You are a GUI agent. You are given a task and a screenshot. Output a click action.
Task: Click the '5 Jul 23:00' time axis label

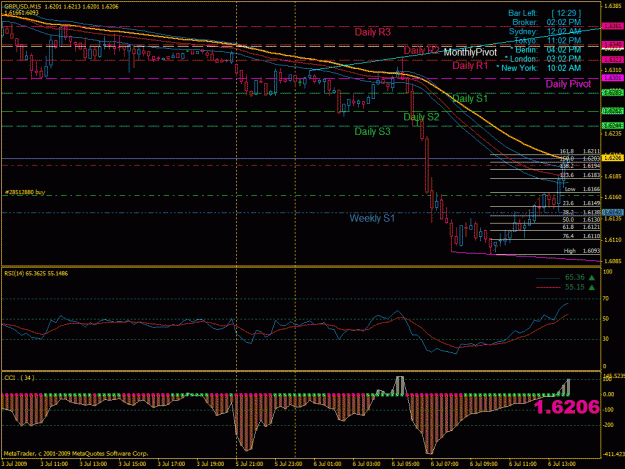pyautogui.click(x=289, y=464)
